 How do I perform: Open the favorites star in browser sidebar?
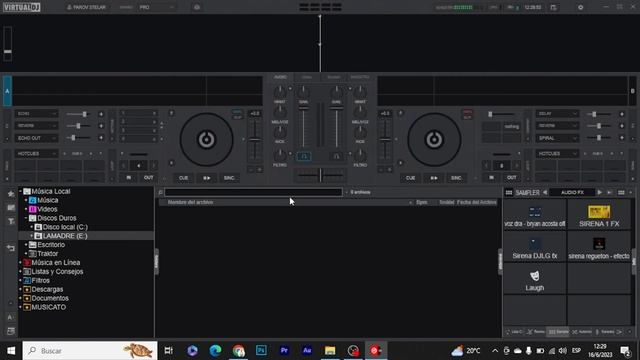[11, 194]
